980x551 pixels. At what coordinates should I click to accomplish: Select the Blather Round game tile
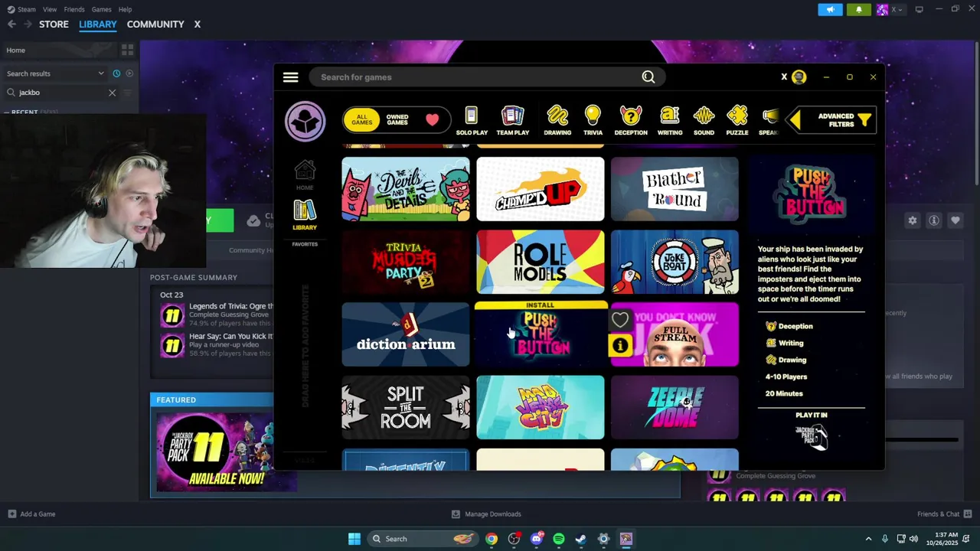(x=675, y=189)
